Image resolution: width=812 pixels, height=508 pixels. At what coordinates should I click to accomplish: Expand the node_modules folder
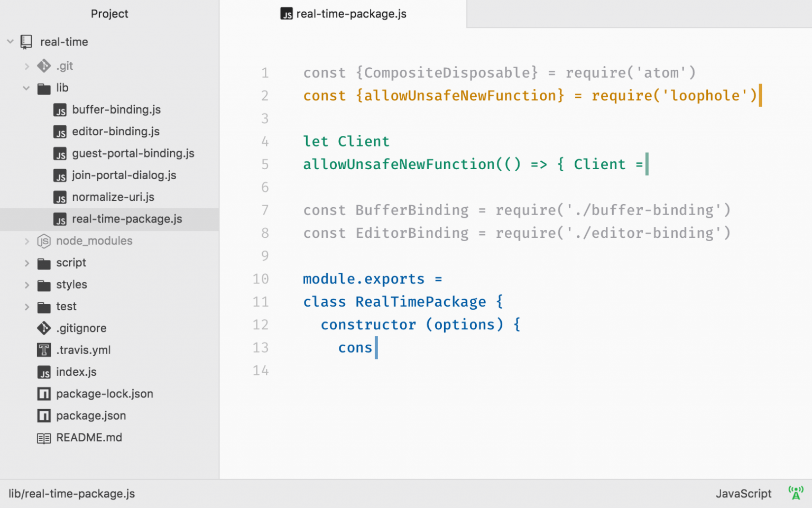coord(27,241)
